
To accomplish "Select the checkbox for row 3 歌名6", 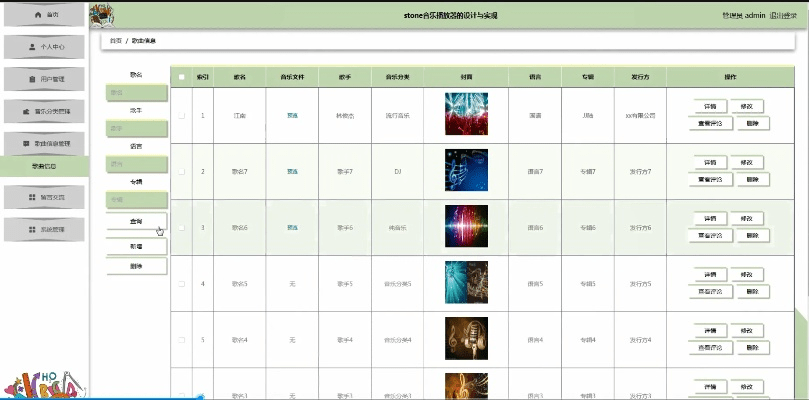I will point(181,228).
